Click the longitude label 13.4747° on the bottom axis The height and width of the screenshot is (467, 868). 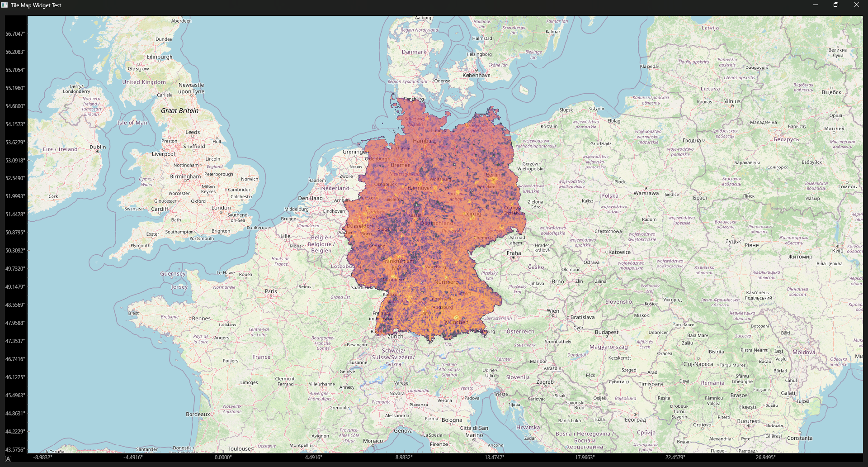point(495,457)
